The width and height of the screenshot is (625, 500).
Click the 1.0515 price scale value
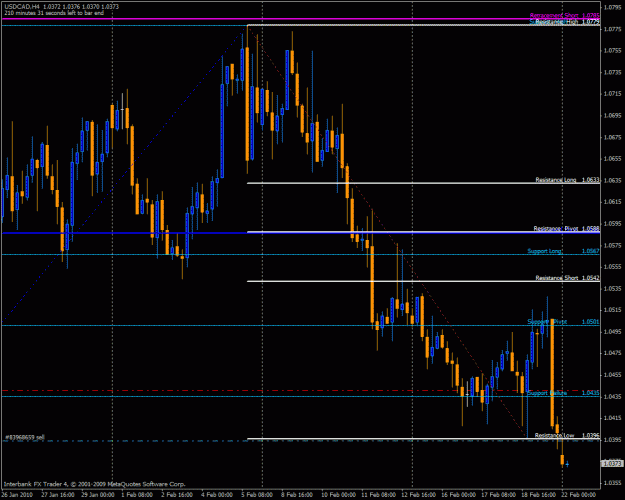(x=612, y=310)
